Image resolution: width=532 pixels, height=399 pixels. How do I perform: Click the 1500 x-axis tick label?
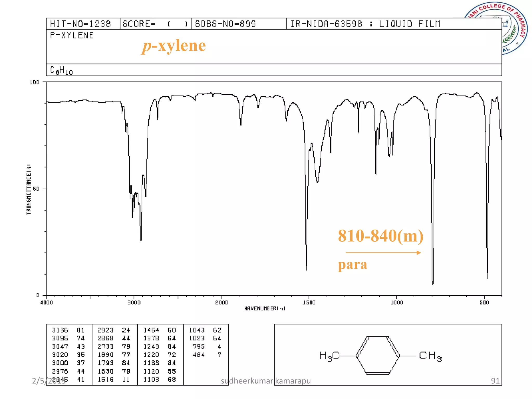point(309,302)
